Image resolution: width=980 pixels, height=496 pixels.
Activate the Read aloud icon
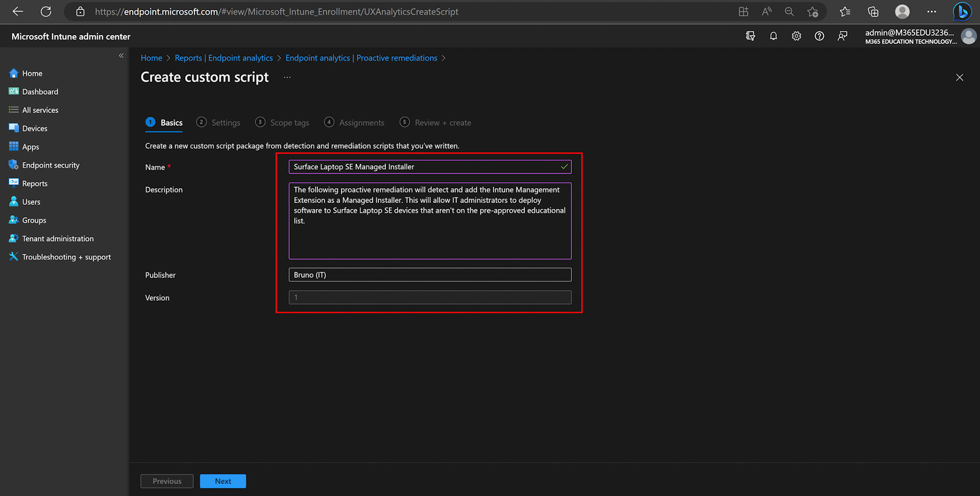click(x=766, y=11)
